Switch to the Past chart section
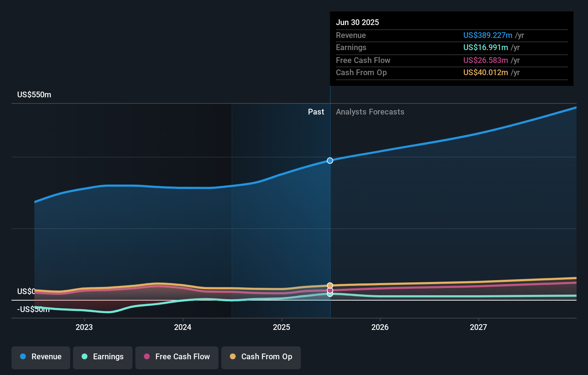588x375 pixels. (x=316, y=112)
